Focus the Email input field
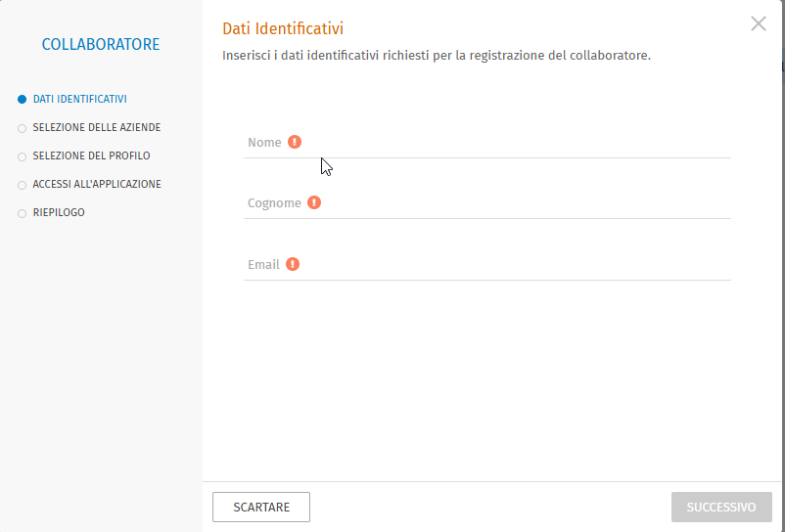The image size is (785, 532). click(x=487, y=265)
